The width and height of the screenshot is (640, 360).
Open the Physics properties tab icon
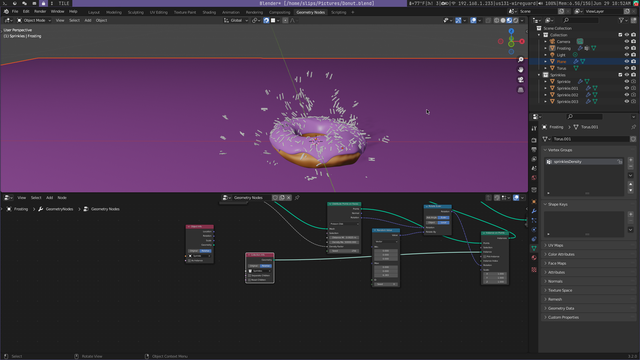534,230
